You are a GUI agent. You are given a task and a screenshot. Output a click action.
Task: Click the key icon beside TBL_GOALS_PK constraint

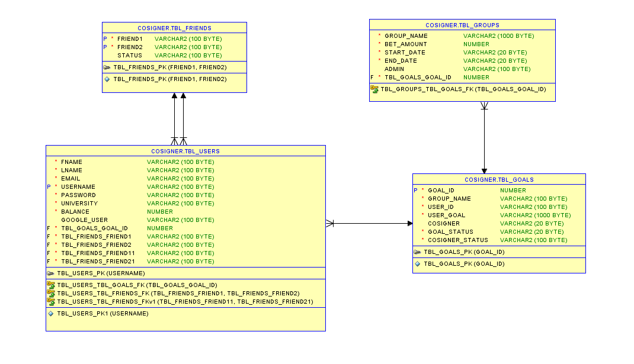(x=417, y=252)
